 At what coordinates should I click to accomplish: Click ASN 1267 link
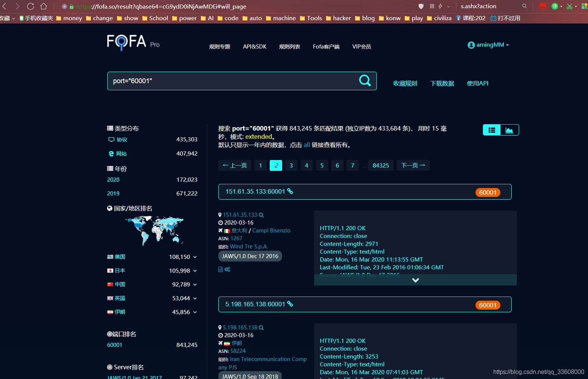click(x=236, y=238)
